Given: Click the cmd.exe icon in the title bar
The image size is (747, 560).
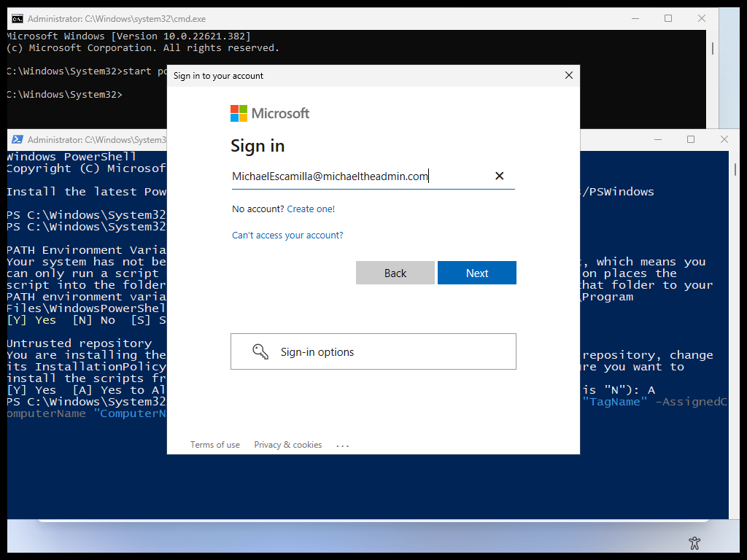Looking at the screenshot, I should click(x=17, y=17).
